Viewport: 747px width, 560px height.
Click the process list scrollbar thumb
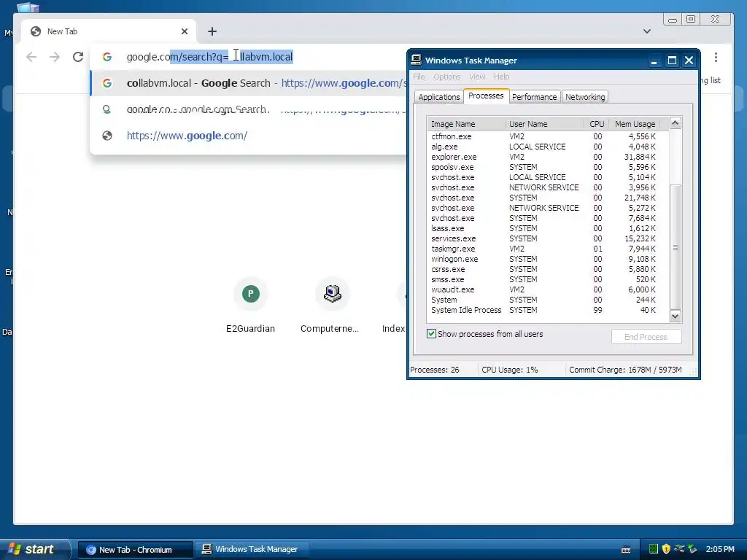point(675,248)
